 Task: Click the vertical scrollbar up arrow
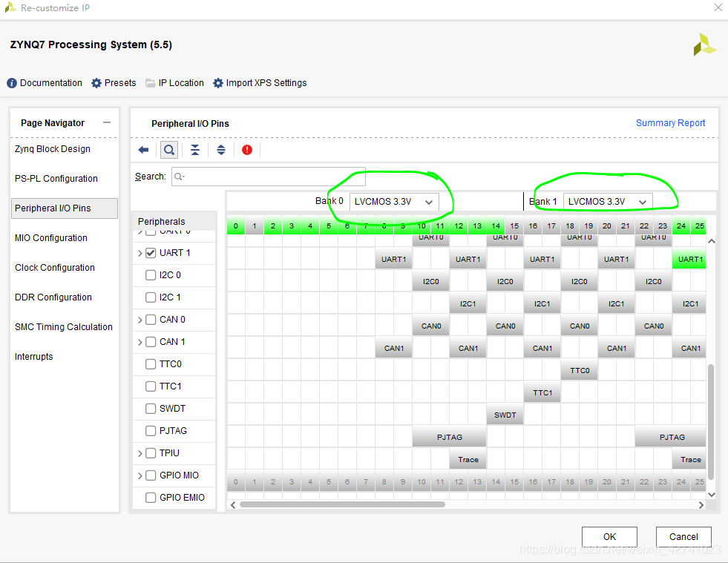(711, 241)
